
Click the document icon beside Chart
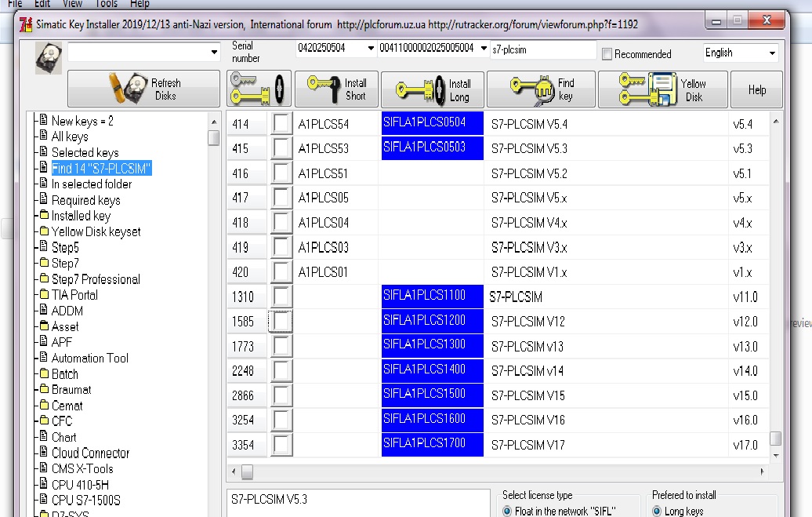[x=44, y=436]
